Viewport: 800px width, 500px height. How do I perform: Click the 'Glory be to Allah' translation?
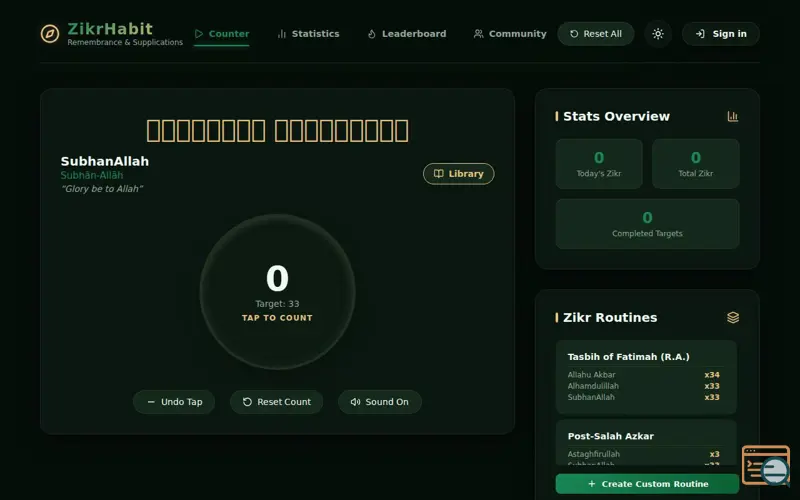pos(102,189)
